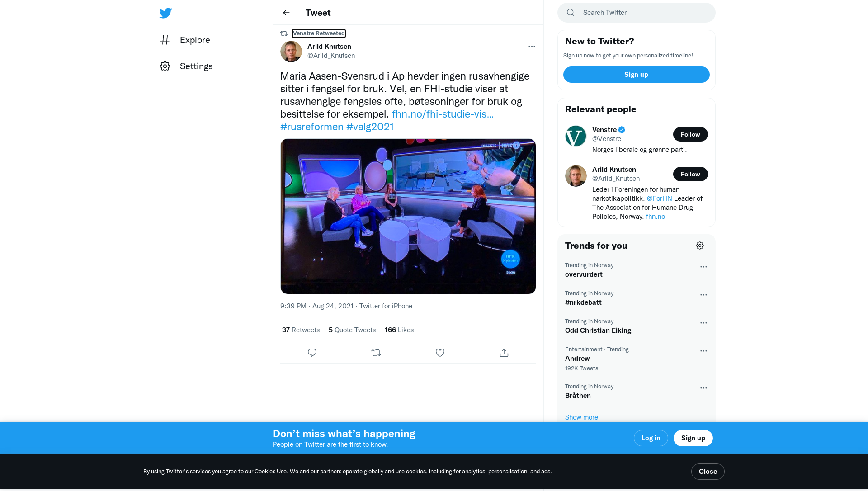
Task: View the 5 Quote Tweets list
Action: (352, 330)
